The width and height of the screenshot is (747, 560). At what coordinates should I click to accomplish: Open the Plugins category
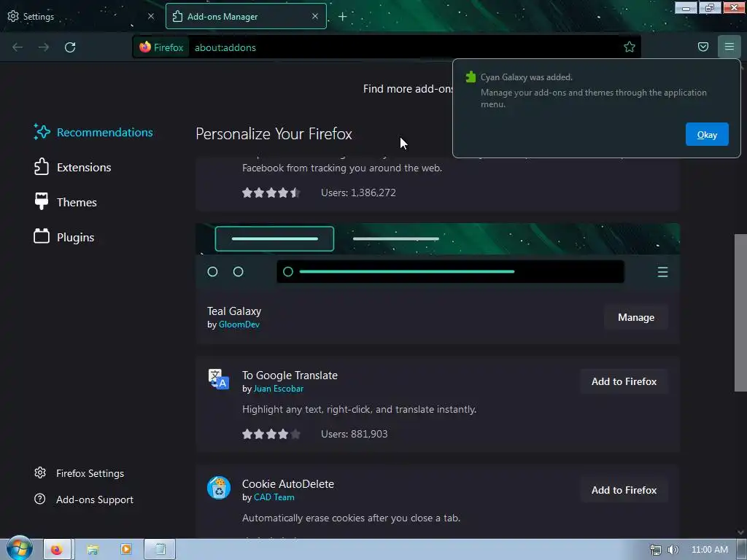click(64, 237)
